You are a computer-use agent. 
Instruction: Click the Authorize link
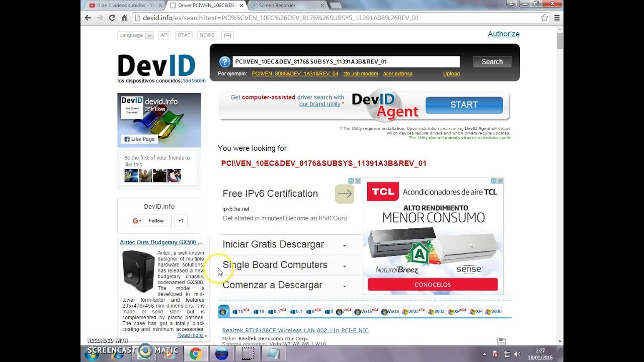[504, 34]
